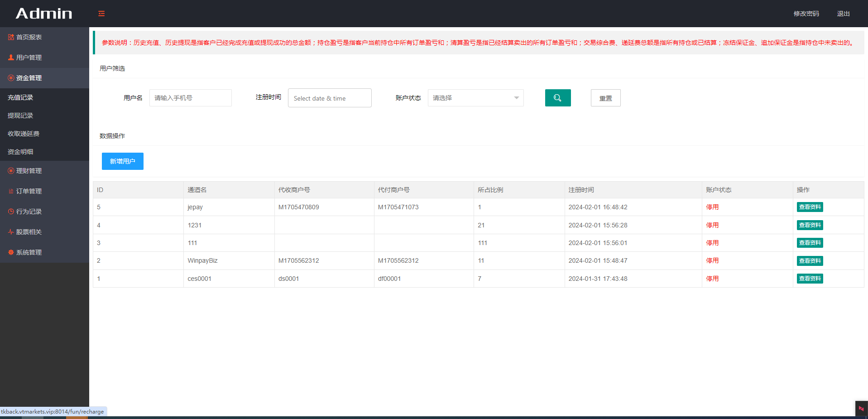Image resolution: width=868 pixels, height=419 pixels.
Task: Open the 账户状态 dropdown
Action: [x=475, y=98]
